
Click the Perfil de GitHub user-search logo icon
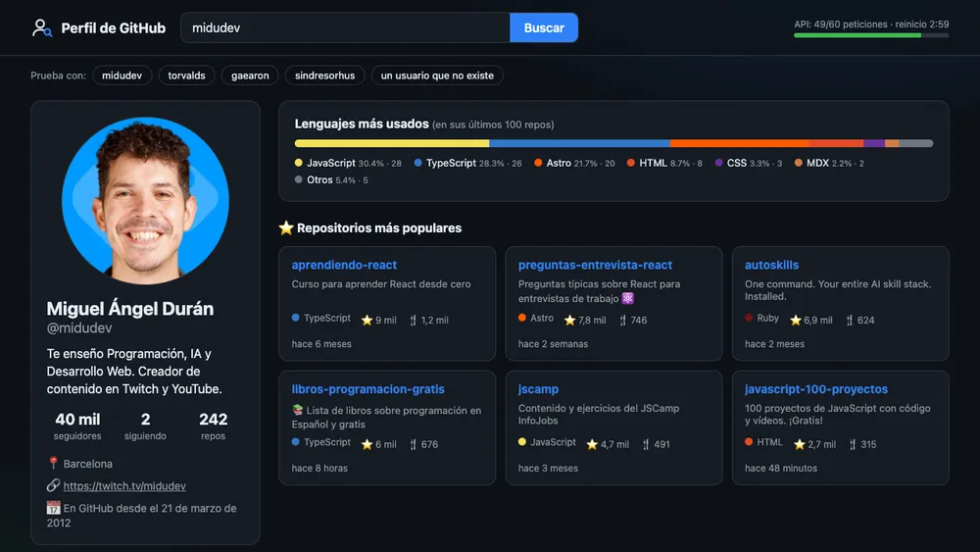pos(42,28)
